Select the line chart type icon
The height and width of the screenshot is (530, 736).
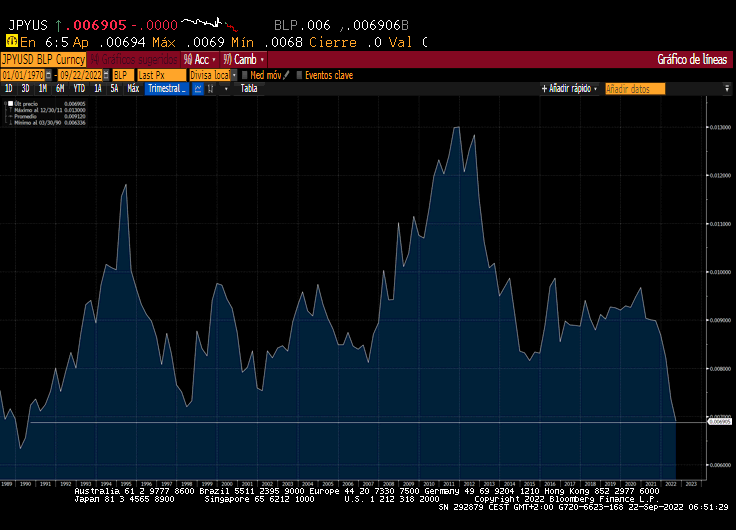click(198, 89)
